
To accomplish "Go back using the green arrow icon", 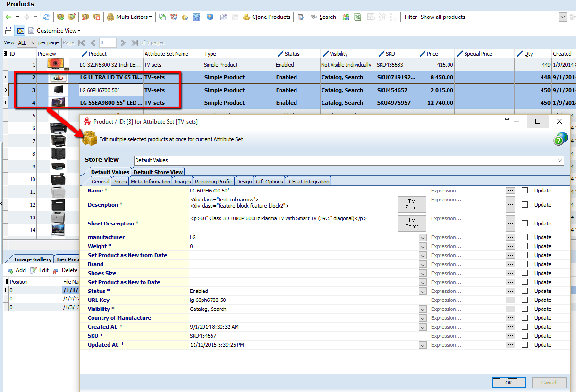I will click(8, 17).
